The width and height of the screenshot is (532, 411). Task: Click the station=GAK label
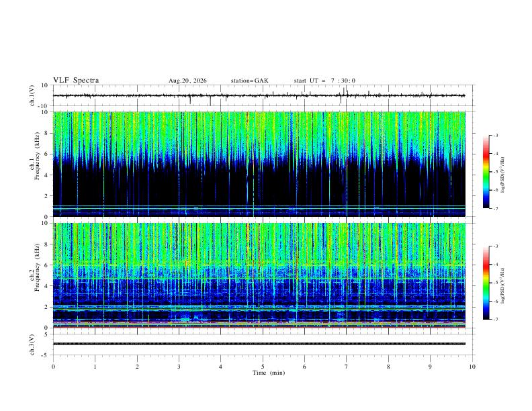(x=249, y=81)
